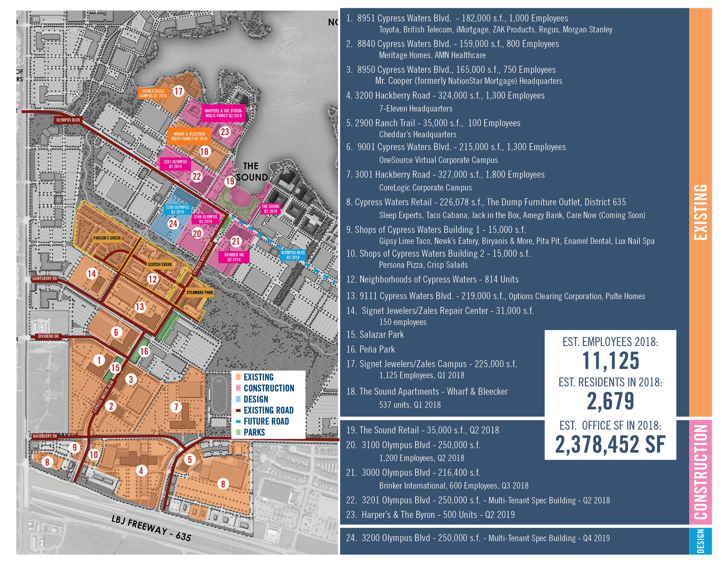Click map marker number 17

[179, 91]
